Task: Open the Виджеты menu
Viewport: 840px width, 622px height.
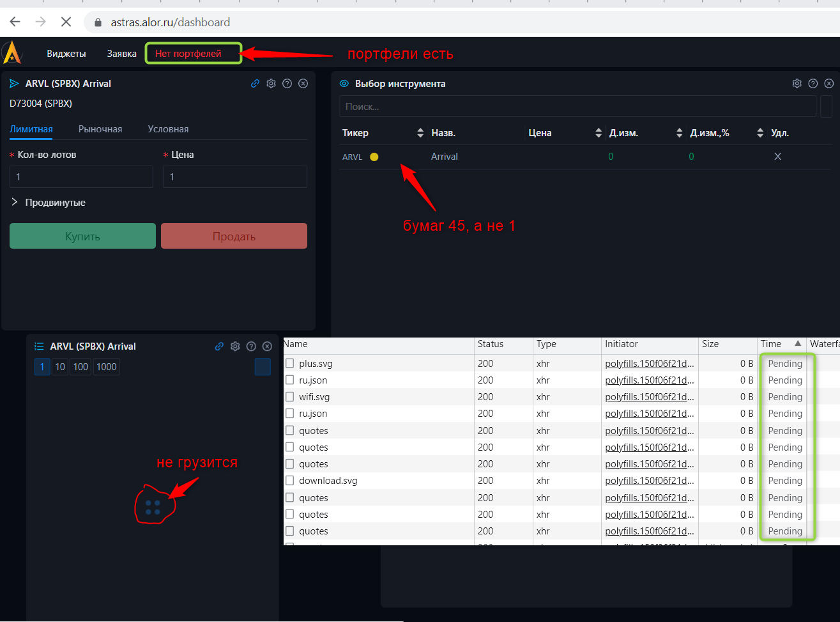Action: [x=66, y=54]
